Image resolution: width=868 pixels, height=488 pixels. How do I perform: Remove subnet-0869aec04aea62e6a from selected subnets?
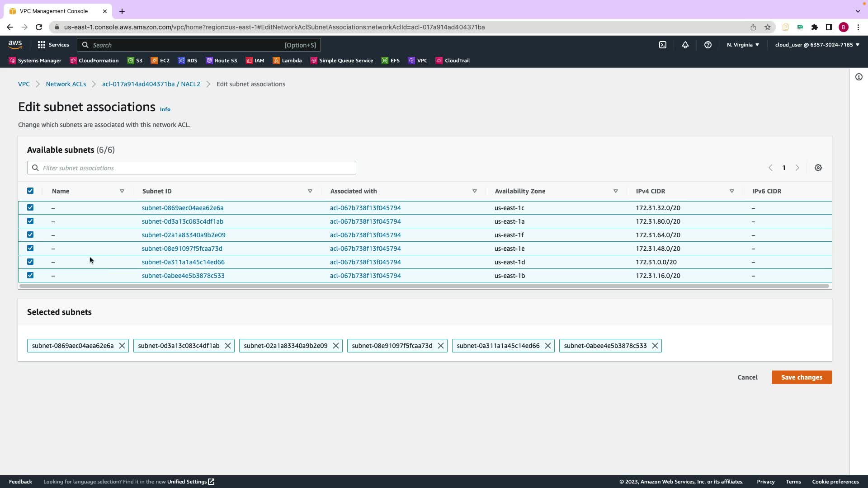[122, 346]
